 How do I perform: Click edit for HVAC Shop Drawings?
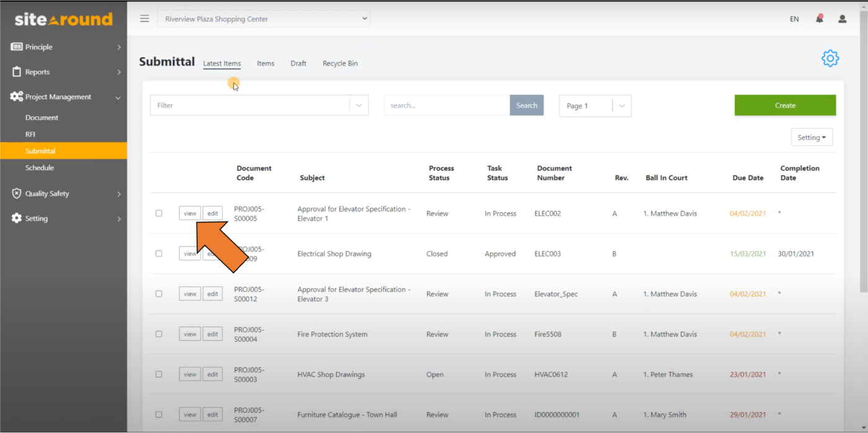pyautogui.click(x=213, y=374)
